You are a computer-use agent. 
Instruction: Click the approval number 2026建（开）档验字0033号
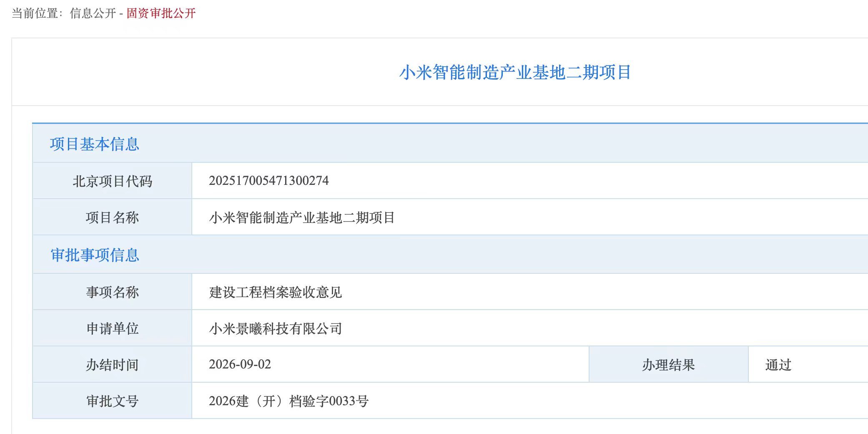click(x=288, y=401)
